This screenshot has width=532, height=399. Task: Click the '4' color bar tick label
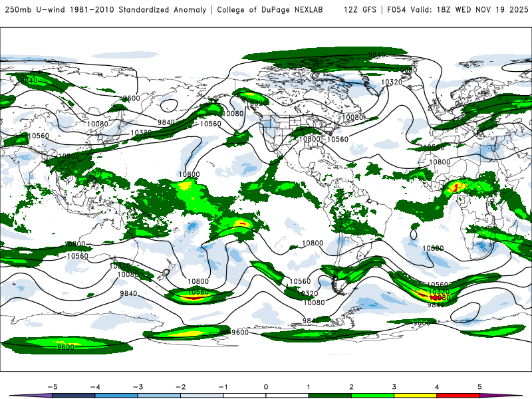437,387
